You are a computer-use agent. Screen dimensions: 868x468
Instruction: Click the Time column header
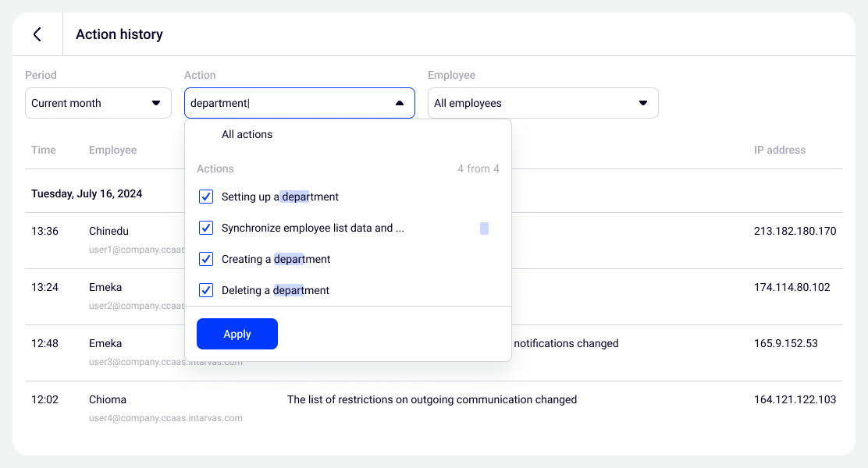pyautogui.click(x=44, y=150)
